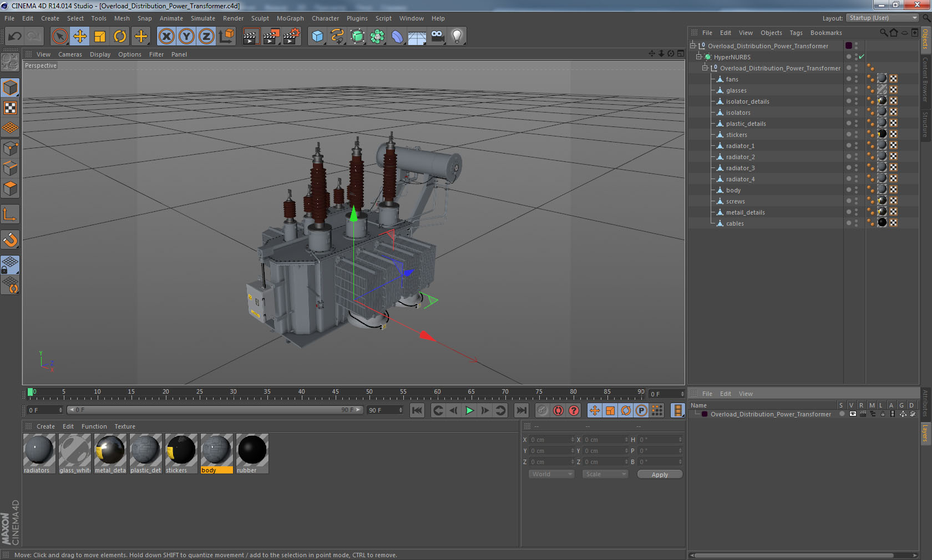The height and width of the screenshot is (560, 932).
Task: Switch to Polygons mode
Action: click(11, 189)
